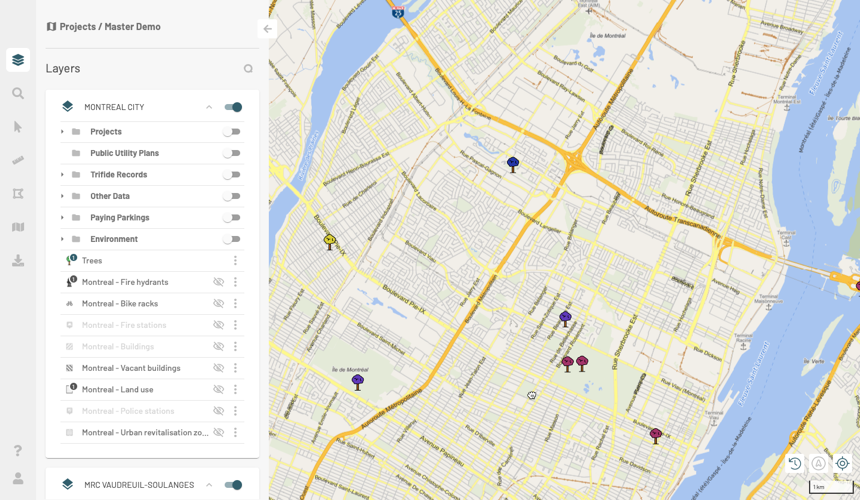
Task: Center map on my location
Action: [x=842, y=463]
